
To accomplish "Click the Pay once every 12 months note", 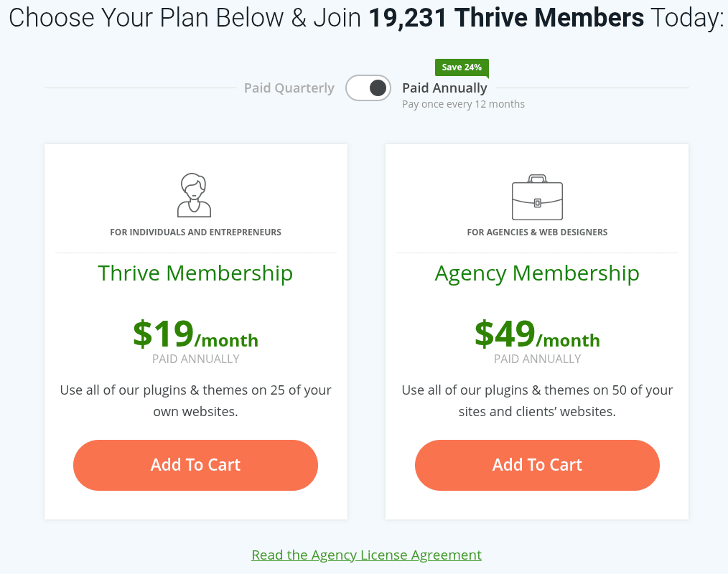I will coord(463,105).
